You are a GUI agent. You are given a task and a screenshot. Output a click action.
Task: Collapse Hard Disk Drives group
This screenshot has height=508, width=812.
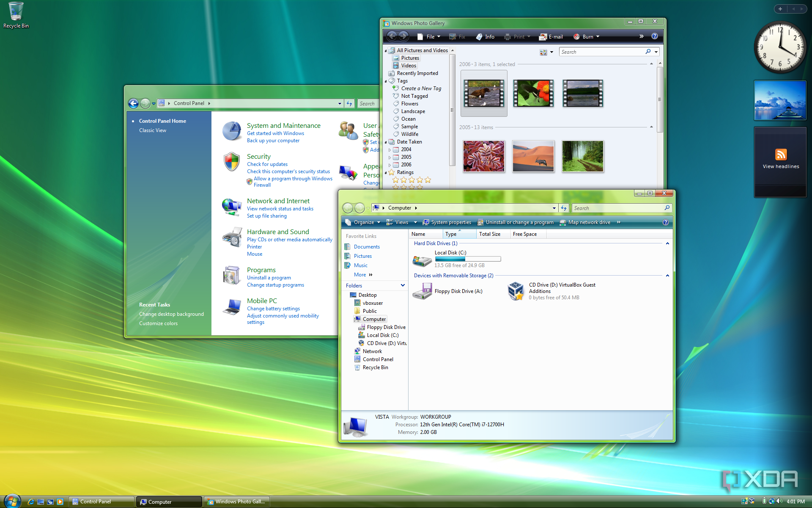tap(667, 243)
